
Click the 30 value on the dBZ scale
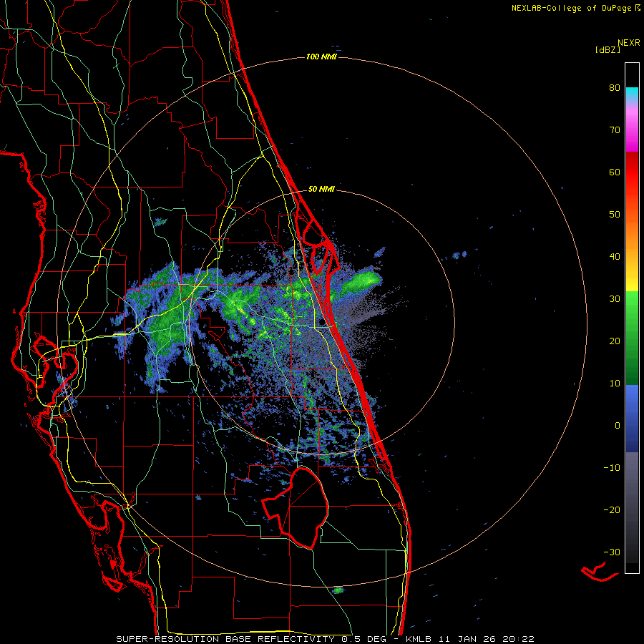615,299
